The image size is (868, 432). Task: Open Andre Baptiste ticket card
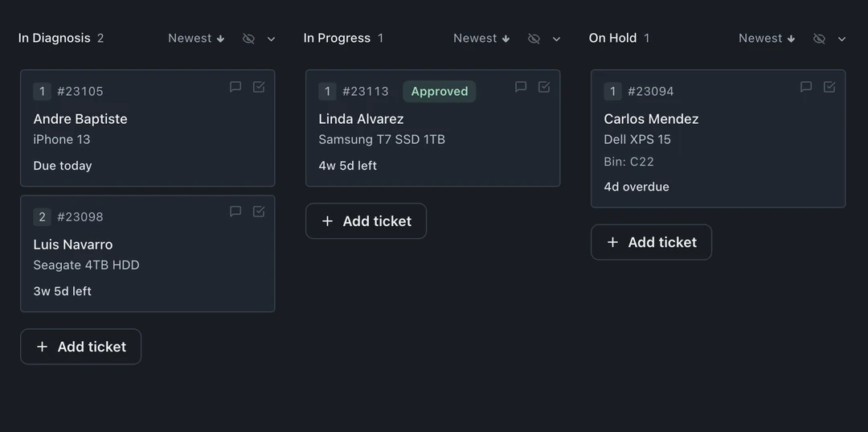[x=147, y=128]
